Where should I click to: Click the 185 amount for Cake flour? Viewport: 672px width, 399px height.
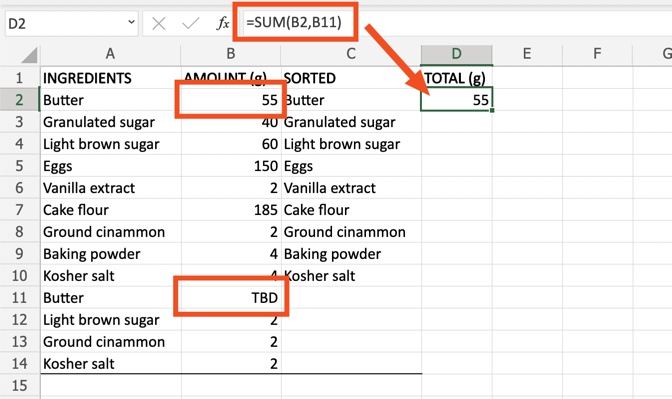click(x=231, y=210)
